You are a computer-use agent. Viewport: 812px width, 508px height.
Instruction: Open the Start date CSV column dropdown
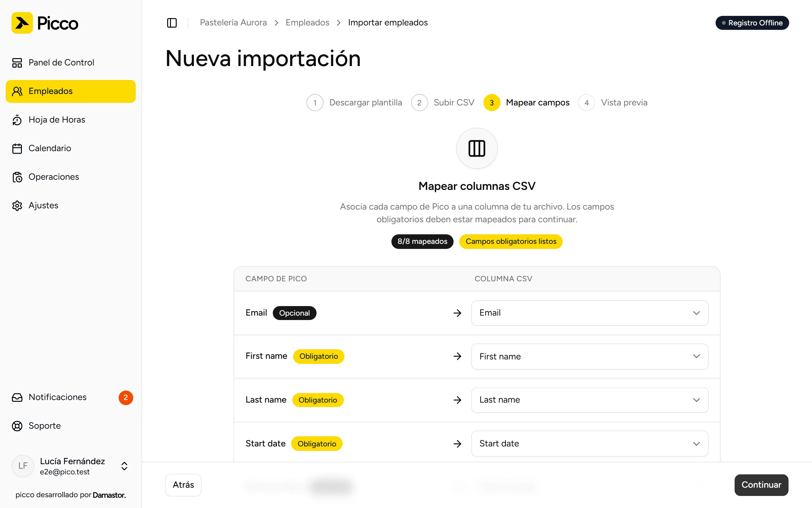(x=590, y=444)
